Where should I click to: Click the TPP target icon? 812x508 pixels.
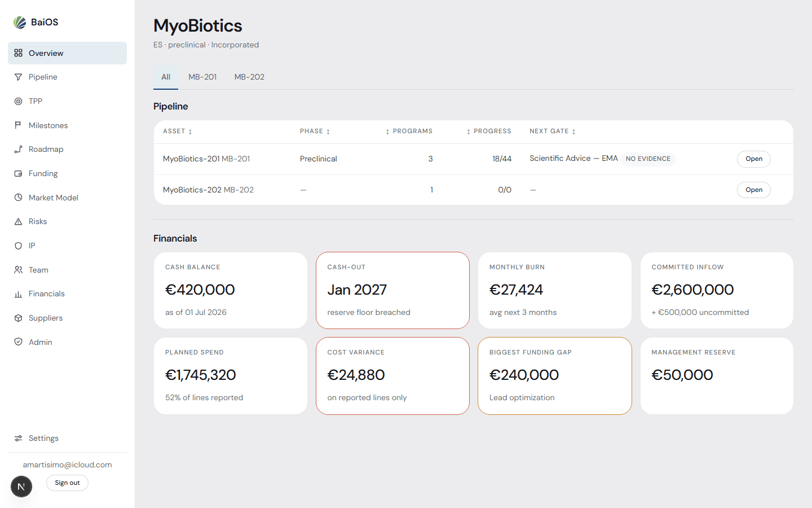coord(18,101)
